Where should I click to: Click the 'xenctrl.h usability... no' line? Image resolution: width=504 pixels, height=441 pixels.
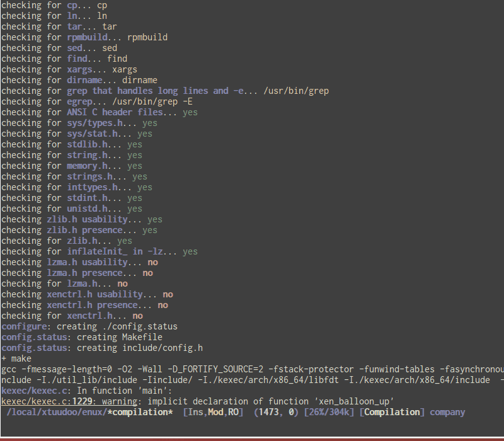88,294
